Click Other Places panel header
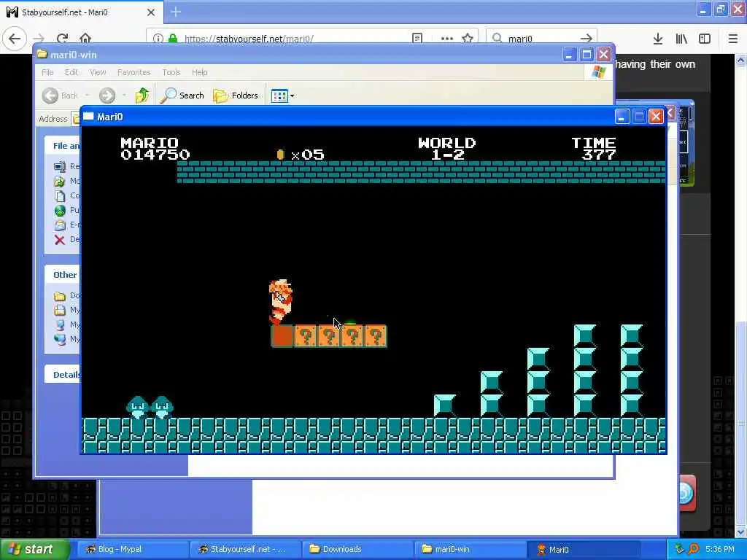Viewport: 747px width, 560px height. coord(63,275)
